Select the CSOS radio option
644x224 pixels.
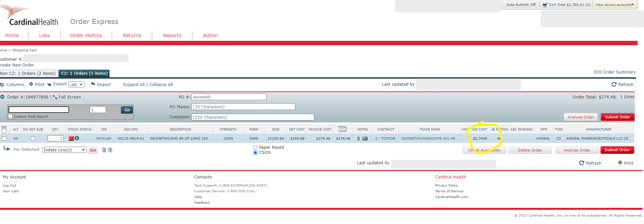(x=255, y=153)
